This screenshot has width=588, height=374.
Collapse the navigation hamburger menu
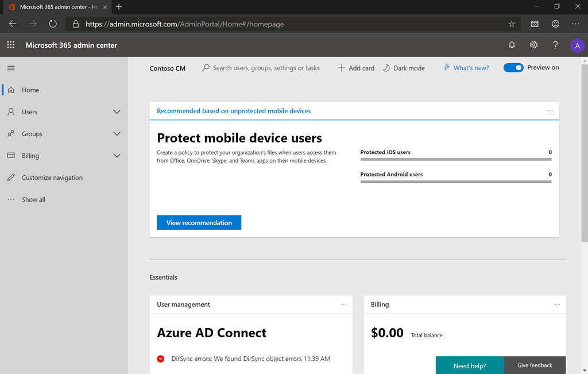[x=11, y=68]
